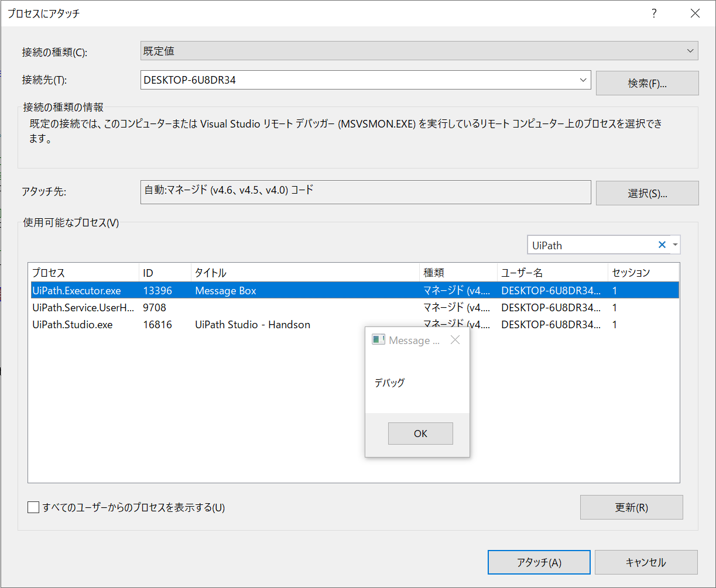This screenshot has height=588, width=716.
Task: Select the UiPath.Service.UserH... process row
Action: click(x=354, y=307)
